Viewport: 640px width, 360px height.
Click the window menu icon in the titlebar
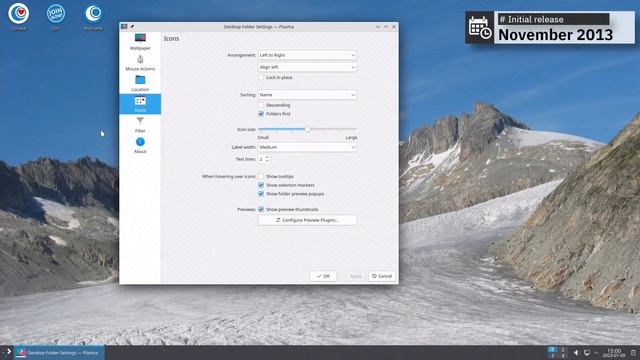[x=124, y=27]
